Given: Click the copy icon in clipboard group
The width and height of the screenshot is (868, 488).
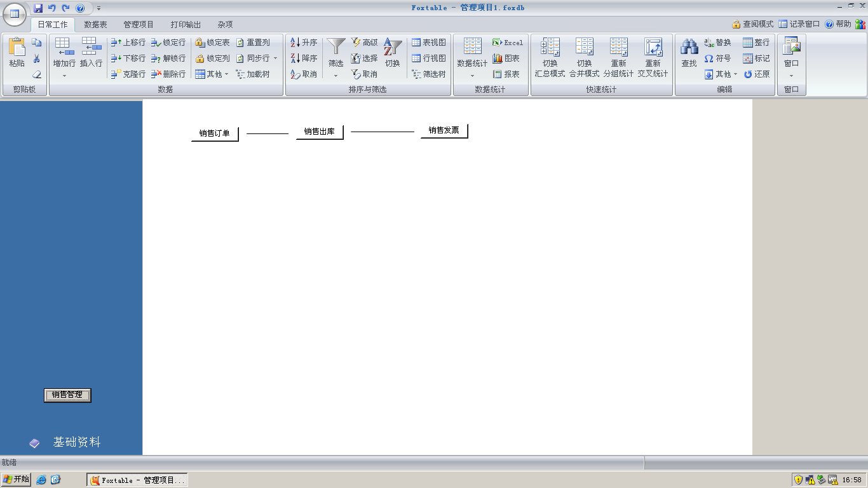Looking at the screenshot, I should pos(37,43).
